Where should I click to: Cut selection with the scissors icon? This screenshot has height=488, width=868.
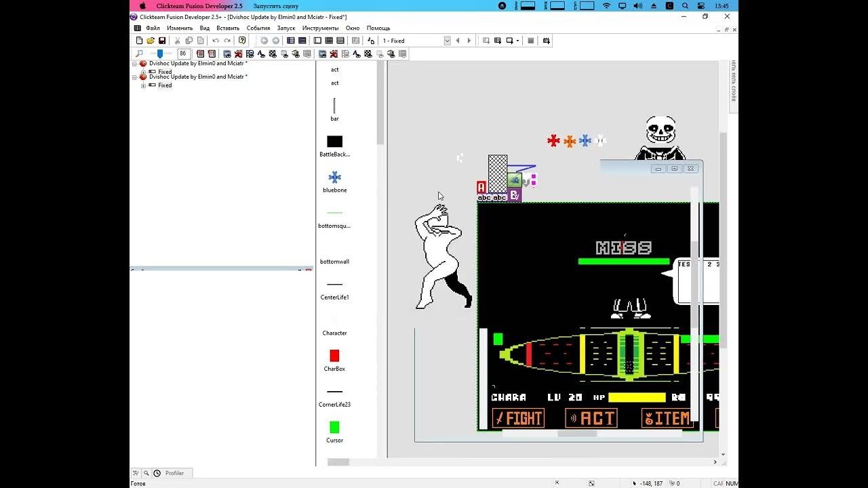[x=178, y=41]
